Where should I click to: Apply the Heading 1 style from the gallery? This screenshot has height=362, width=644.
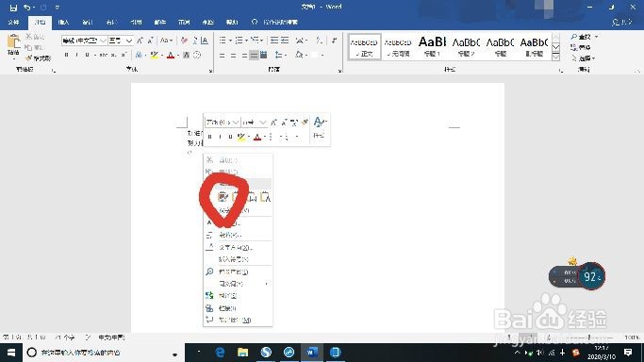click(x=432, y=47)
